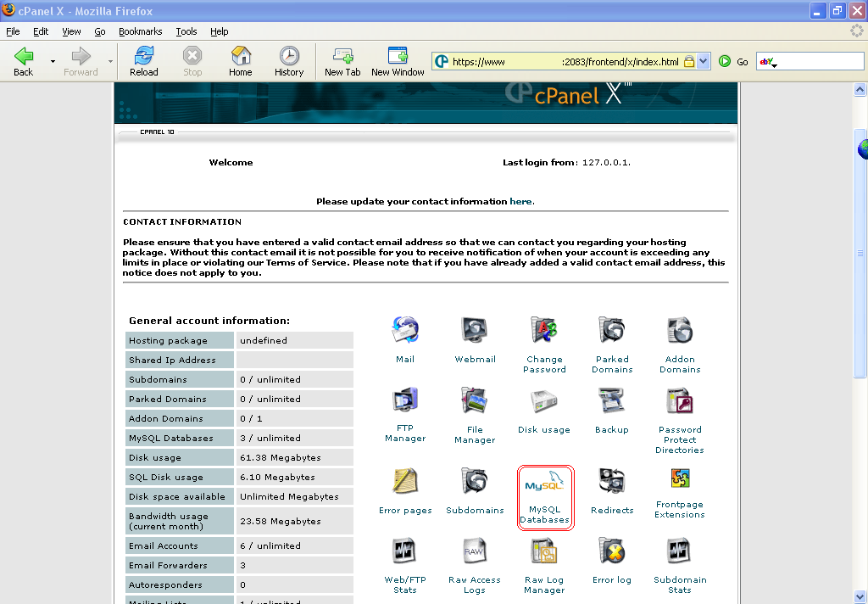Click the Stop toolbar button
This screenshot has width=868, height=604.
pos(192,62)
